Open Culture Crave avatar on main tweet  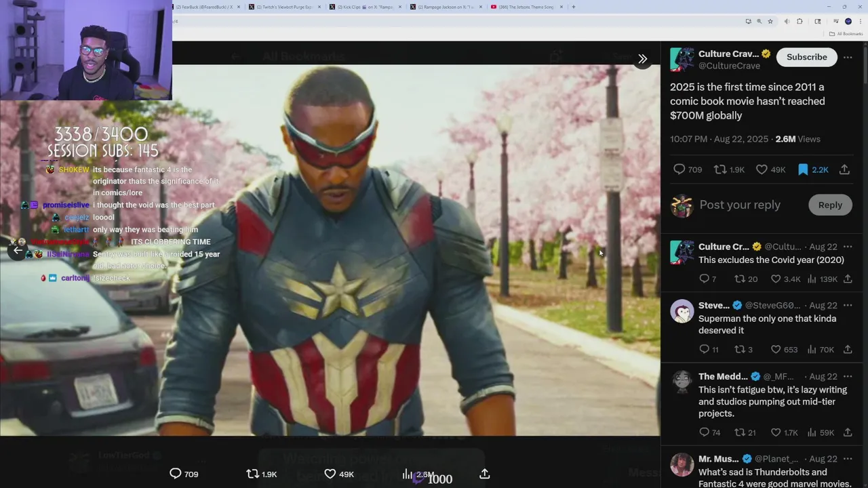pyautogui.click(x=682, y=60)
